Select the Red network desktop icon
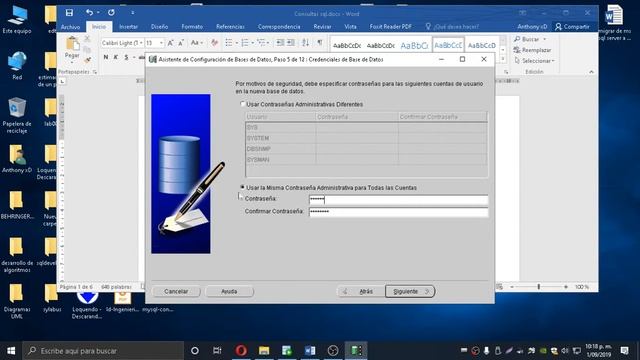This screenshot has height=360, width=640. pyautogui.click(x=17, y=65)
